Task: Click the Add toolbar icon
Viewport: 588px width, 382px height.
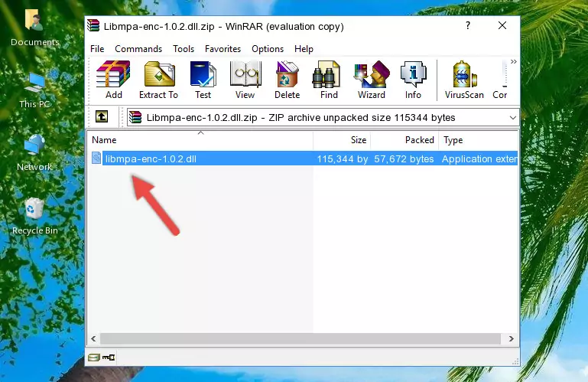Action: (x=113, y=80)
